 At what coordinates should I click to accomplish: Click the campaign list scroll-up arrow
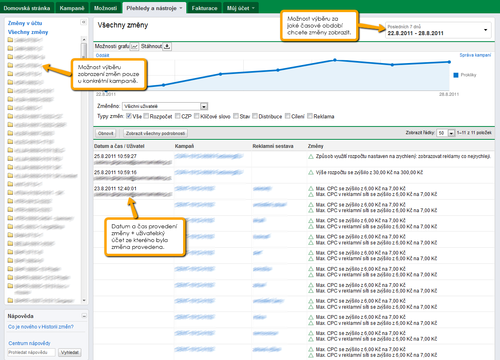point(84,39)
